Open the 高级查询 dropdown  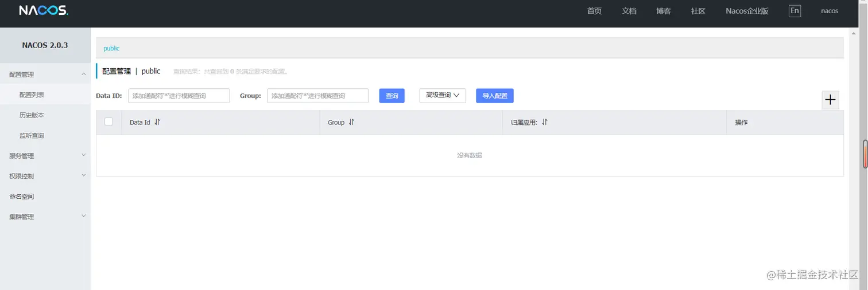point(443,96)
